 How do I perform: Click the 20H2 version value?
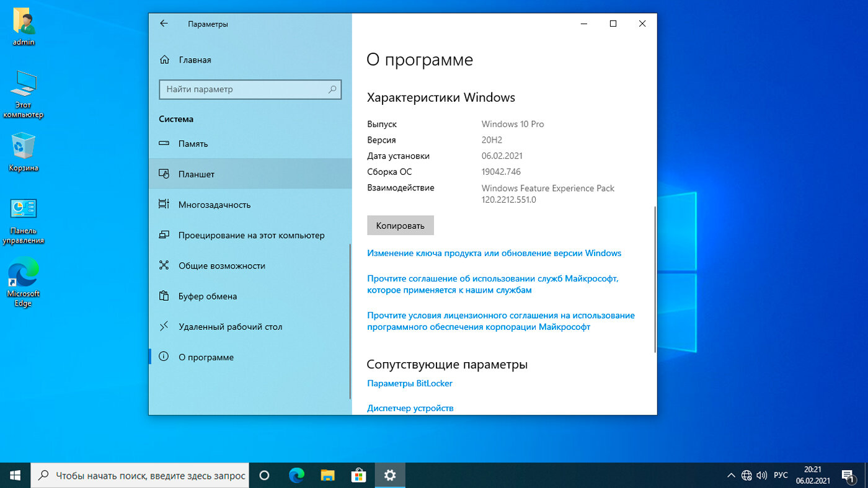[492, 140]
